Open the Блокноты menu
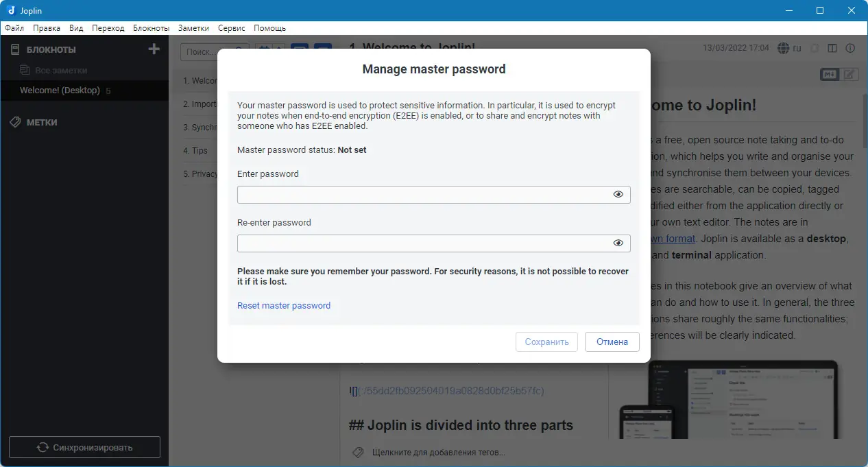Viewport: 868px width, 467px height. (x=151, y=28)
